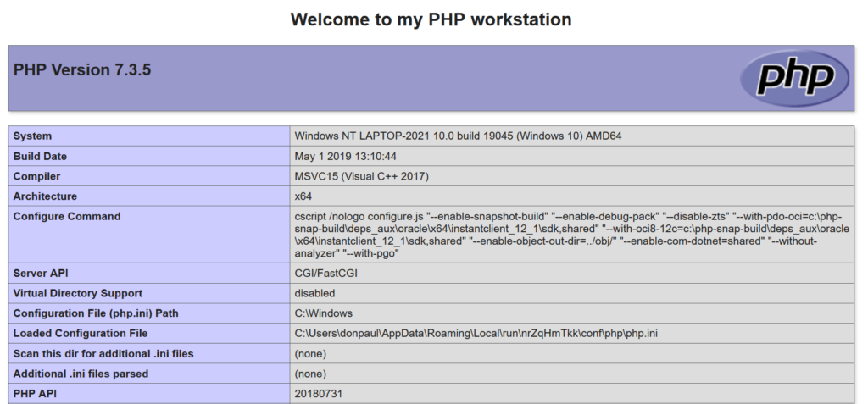This screenshot has width=868, height=404.
Task: Select the cscript configure.js command text
Action: [x=572, y=235]
